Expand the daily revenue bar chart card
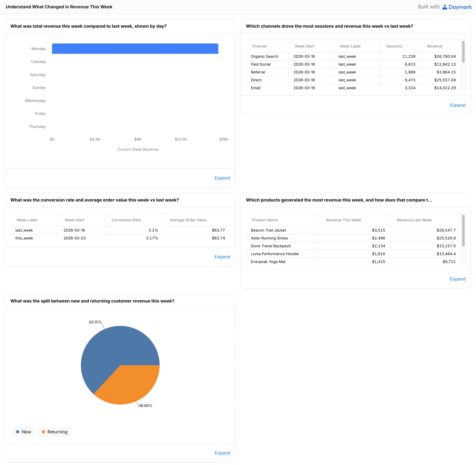This screenshot has width=476, height=465. [x=222, y=178]
